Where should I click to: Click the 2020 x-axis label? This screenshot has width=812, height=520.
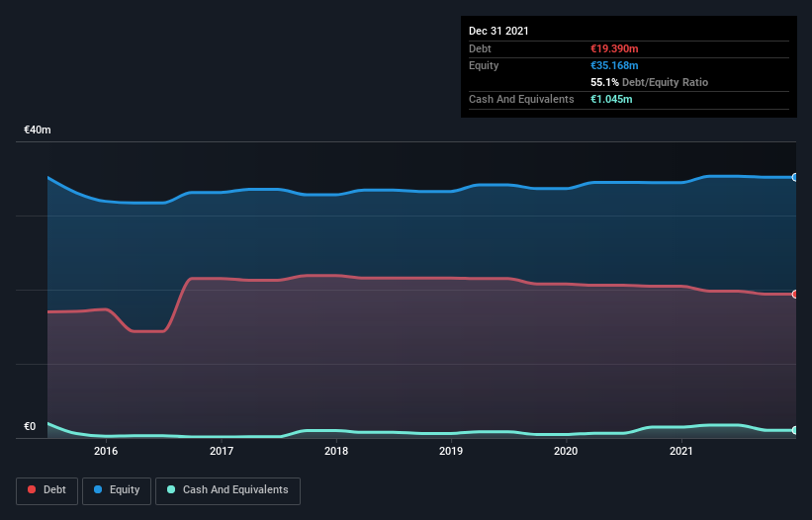tap(566, 451)
